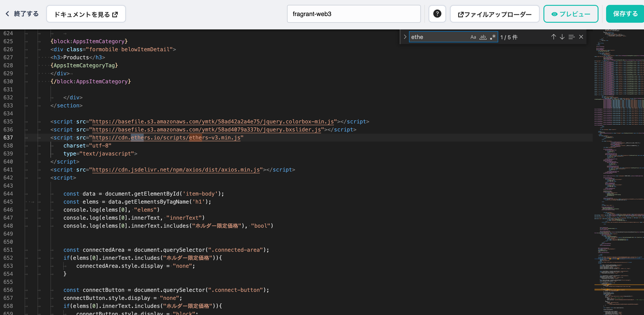Close the find widget
644x315 pixels.
(581, 37)
